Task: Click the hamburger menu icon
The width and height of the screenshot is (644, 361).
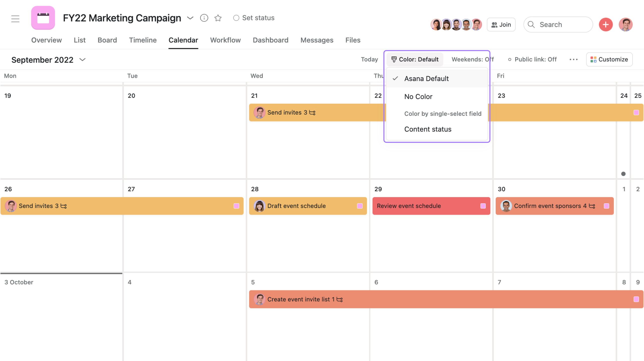Action: [x=15, y=18]
